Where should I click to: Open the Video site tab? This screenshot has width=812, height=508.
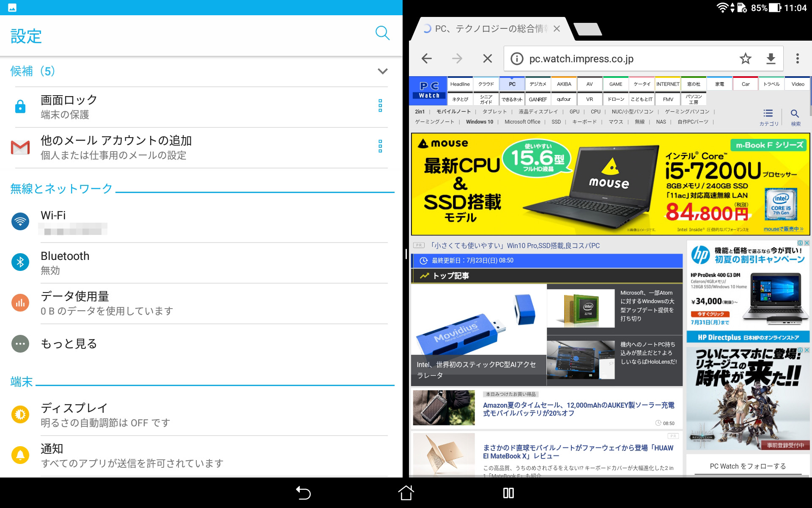(798, 84)
